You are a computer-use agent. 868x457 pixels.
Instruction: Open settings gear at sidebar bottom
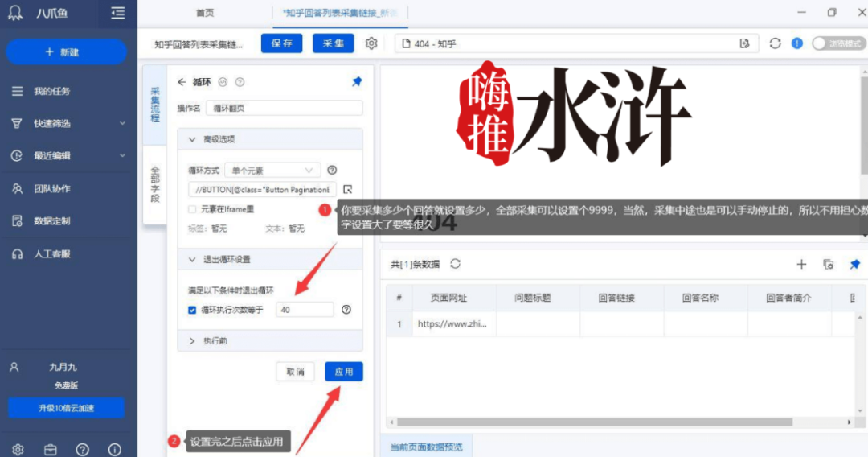pyautogui.click(x=18, y=449)
